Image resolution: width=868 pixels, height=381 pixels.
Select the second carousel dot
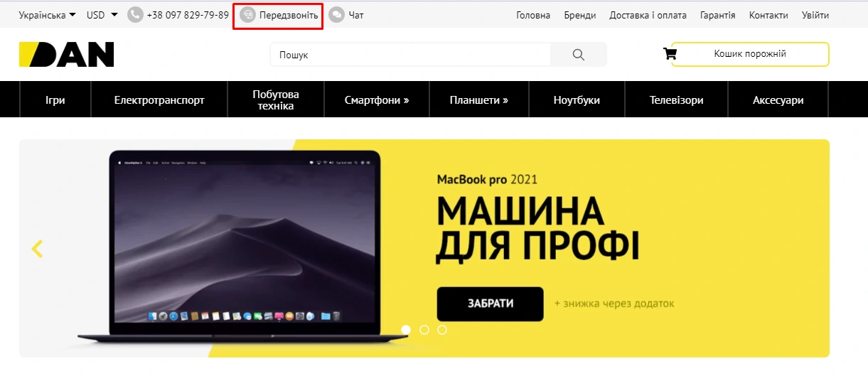tap(424, 330)
